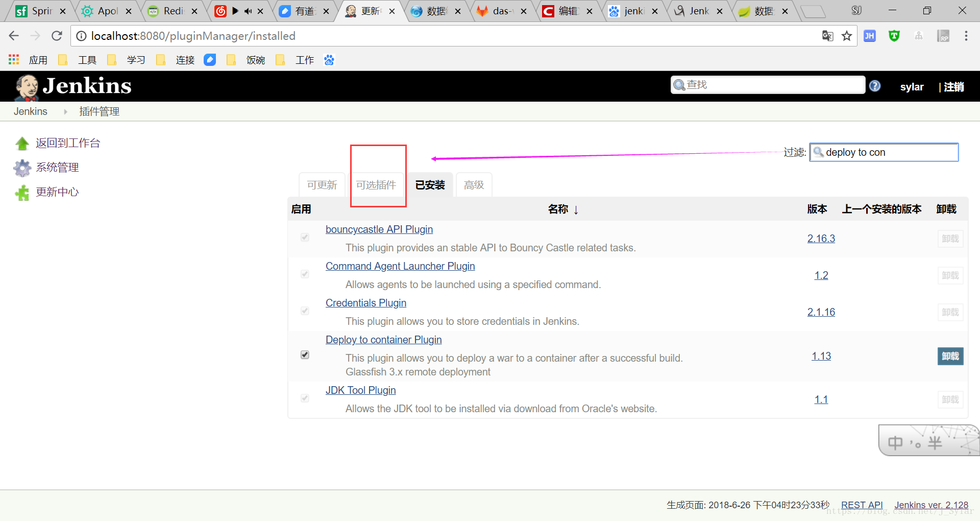Screen dimensions: 980x521
Task: Uncheck Deploy to container Plugin checkbox
Action: tap(305, 354)
